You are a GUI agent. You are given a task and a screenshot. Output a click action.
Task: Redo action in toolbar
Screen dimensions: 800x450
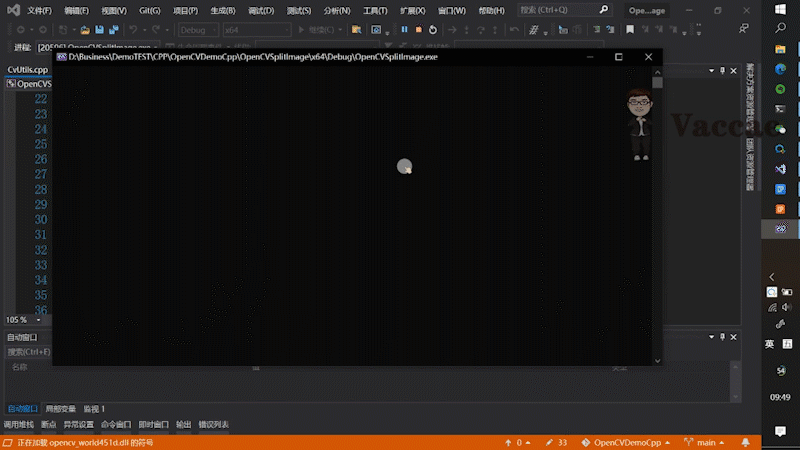pos(156,30)
